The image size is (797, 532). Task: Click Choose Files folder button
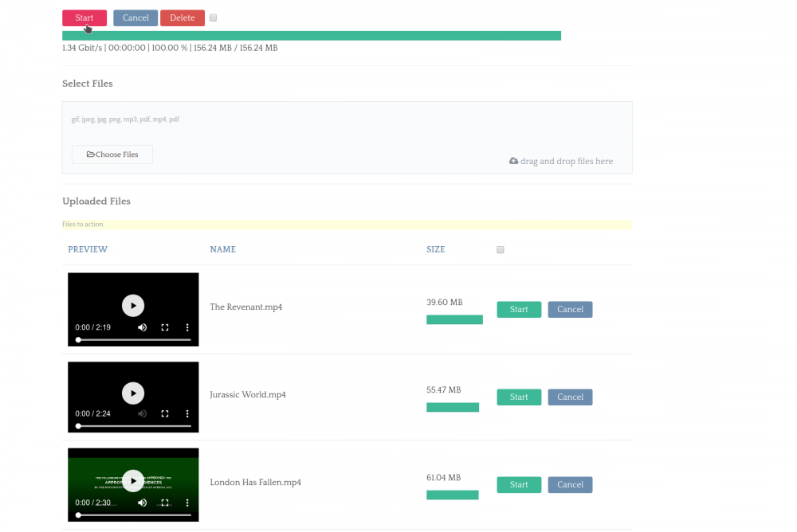(112, 155)
